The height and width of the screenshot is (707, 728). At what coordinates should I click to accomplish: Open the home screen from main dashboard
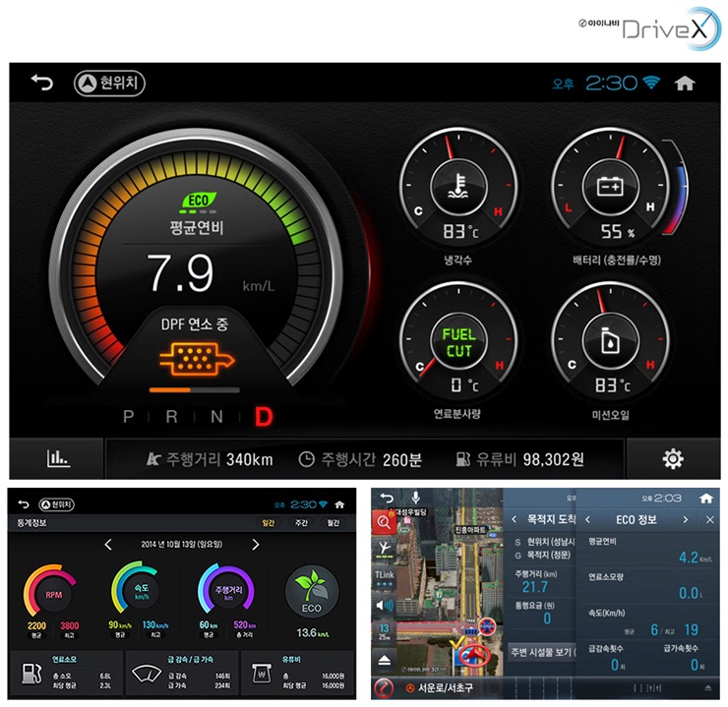[685, 84]
